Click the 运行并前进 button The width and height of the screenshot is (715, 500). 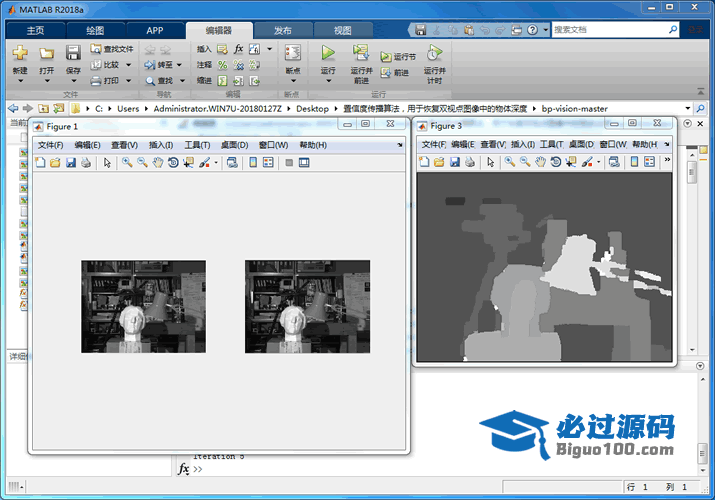(x=361, y=60)
